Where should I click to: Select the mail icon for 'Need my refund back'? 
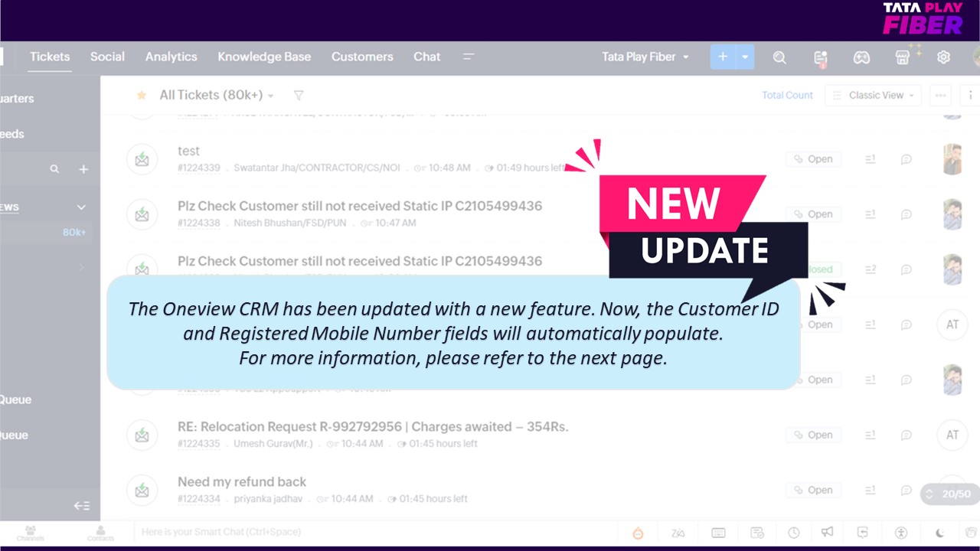(x=142, y=490)
